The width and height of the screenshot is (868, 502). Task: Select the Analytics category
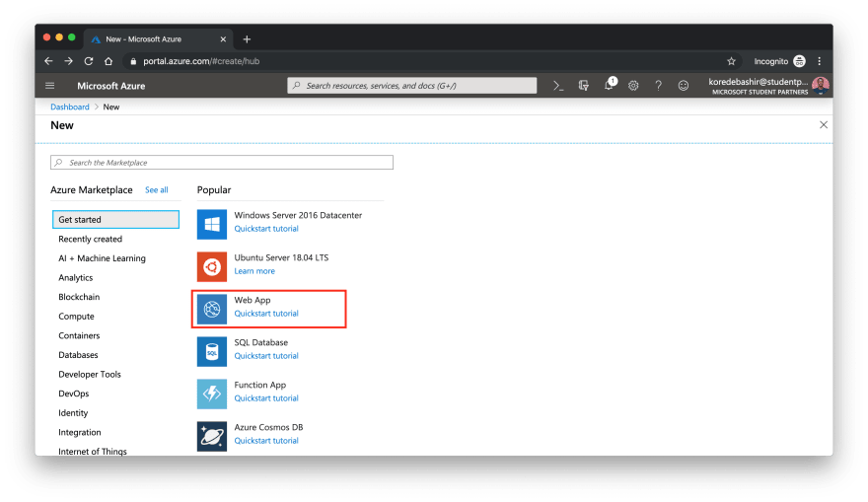point(76,278)
